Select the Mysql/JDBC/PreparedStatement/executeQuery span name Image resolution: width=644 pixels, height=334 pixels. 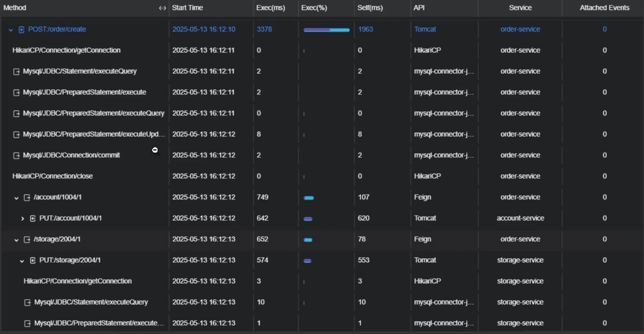[x=94, y=113]
